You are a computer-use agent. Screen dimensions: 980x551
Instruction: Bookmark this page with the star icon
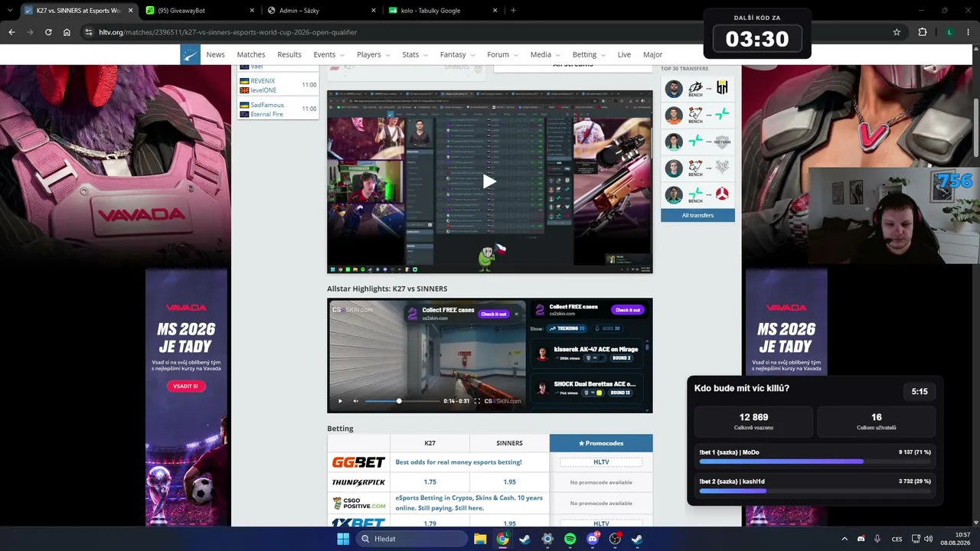click(x=897, y=32)
